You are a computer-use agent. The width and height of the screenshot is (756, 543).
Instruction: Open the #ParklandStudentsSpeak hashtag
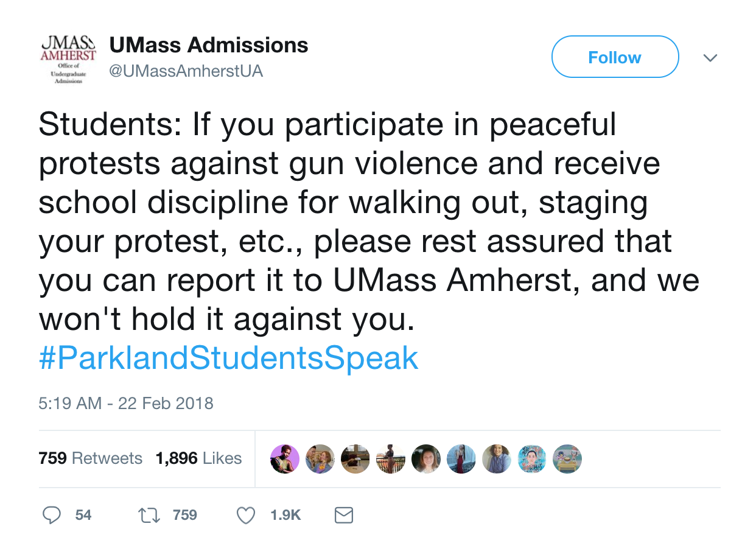click(228, 359)
